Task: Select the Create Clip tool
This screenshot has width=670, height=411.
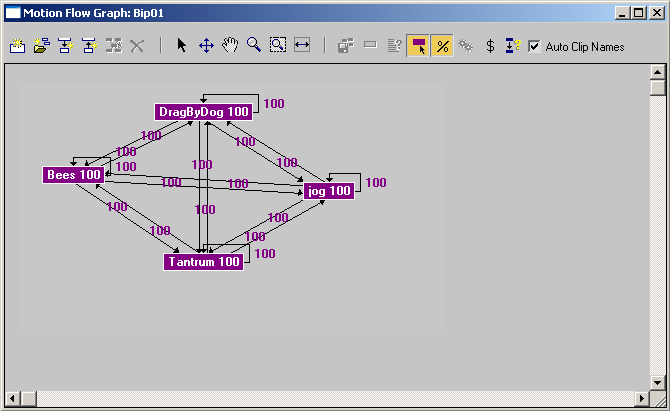Action: coord(18,45)
